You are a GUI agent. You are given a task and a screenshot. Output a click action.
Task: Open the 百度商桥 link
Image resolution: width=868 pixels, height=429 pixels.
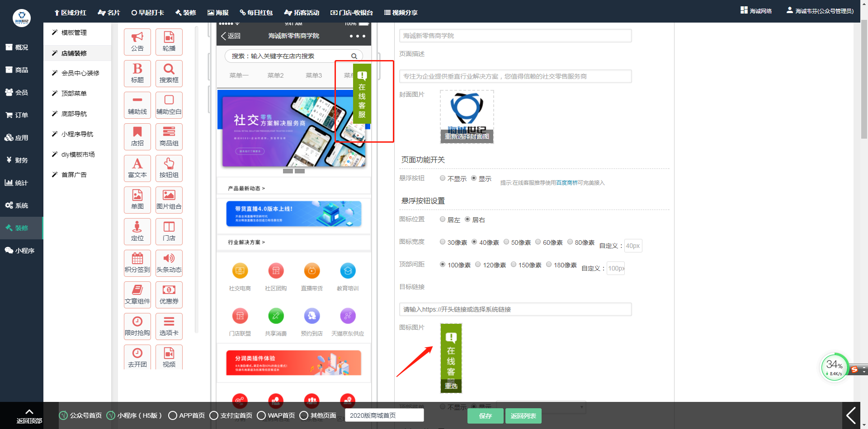[567, 183]
